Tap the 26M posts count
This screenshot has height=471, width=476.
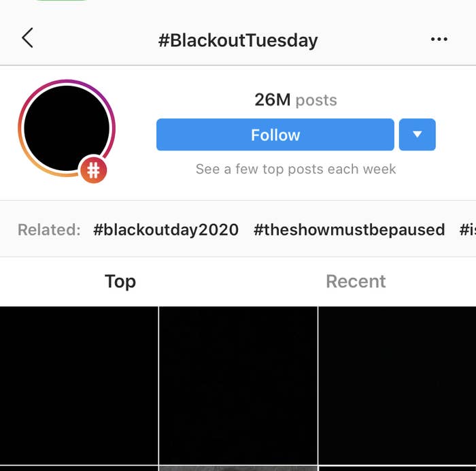click(295, 100)
